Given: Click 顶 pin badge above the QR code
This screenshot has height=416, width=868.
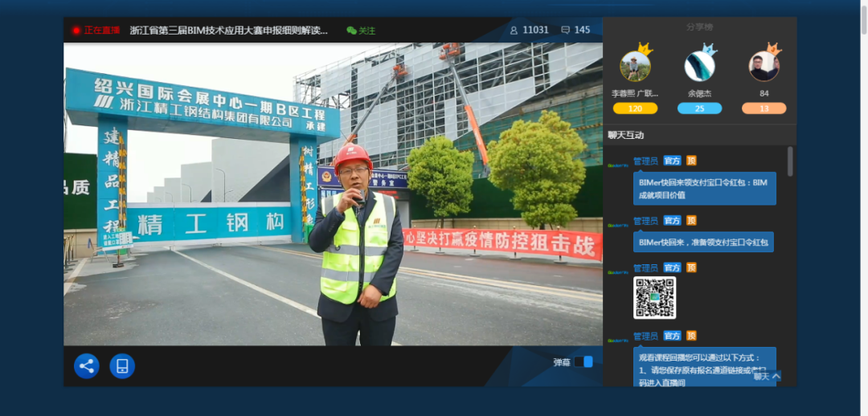Looking at the screenshot, I should pyautogui.click(x=691, y=267).
